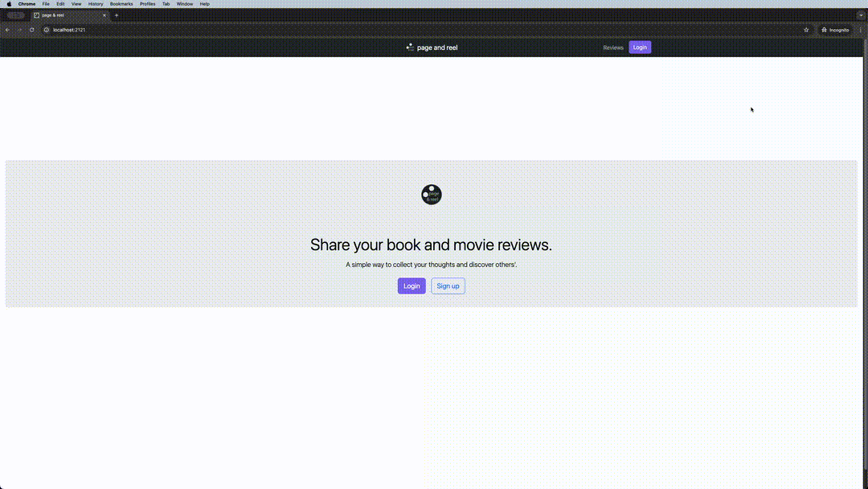Click the round page & reel hero logo
Screen dimensions: 868x489
[x=432, y=194]
